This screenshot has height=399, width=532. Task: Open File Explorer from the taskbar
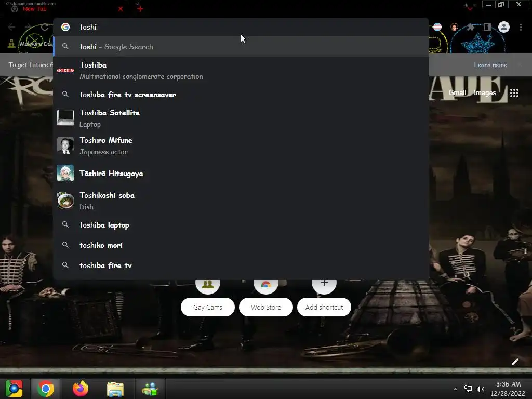115,389
